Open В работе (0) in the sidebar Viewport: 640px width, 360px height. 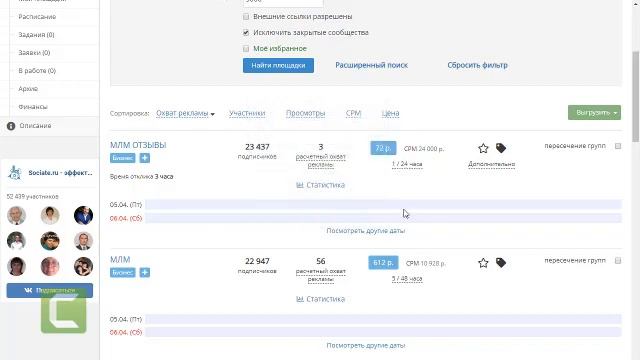[37, 71]
